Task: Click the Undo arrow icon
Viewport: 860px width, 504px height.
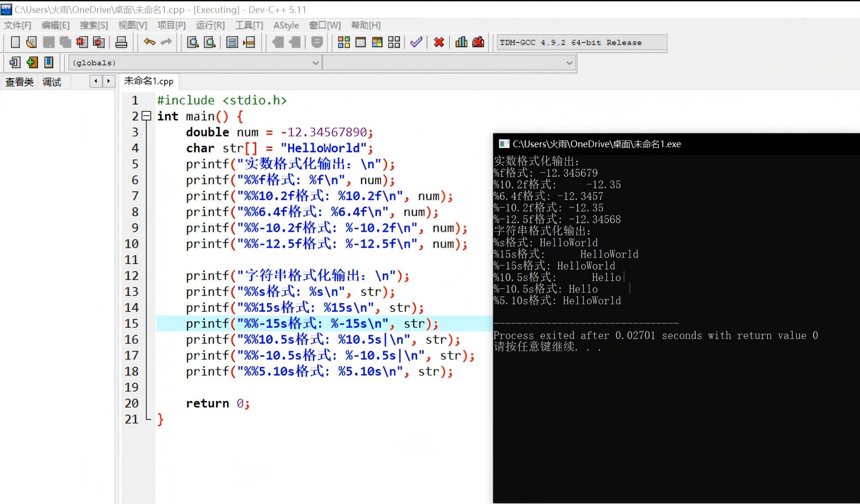Action: click(149, 42)
